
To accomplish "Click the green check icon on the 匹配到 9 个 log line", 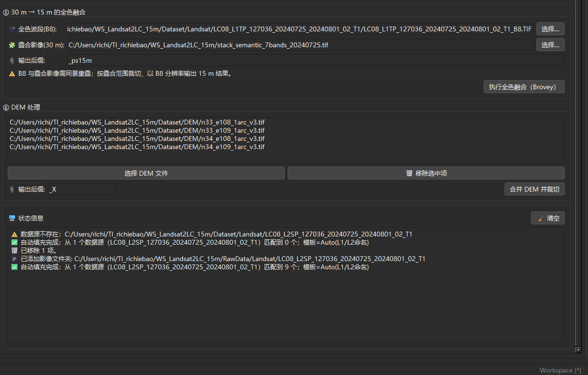I will [14, 267].
